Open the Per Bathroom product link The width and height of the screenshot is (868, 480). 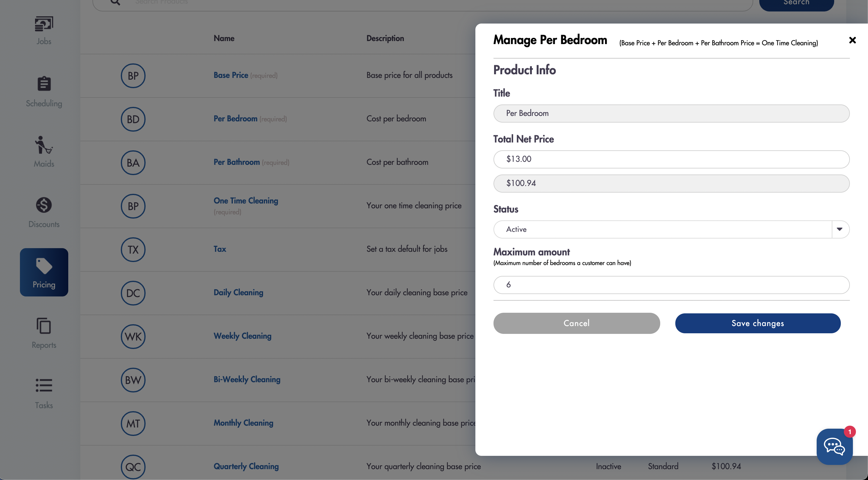point(236,162)
